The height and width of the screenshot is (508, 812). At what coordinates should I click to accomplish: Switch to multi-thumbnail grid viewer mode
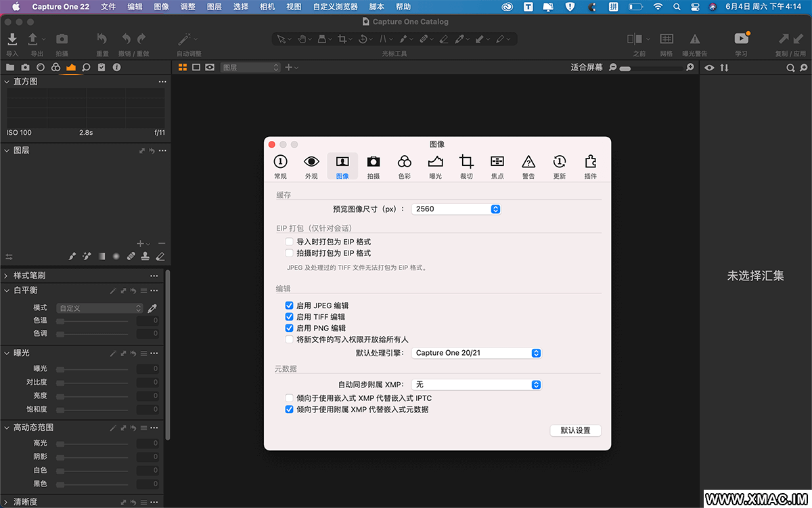pos(182,68)
